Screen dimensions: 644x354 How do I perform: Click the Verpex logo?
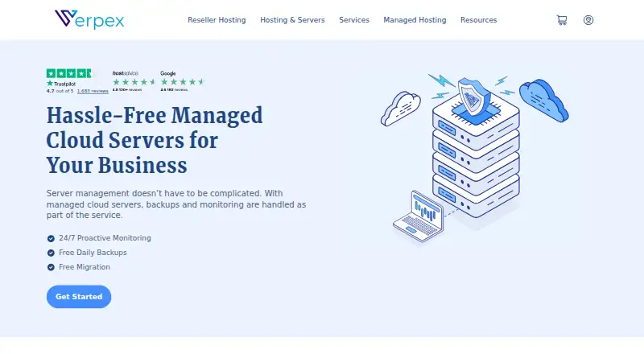click(89, 20)
